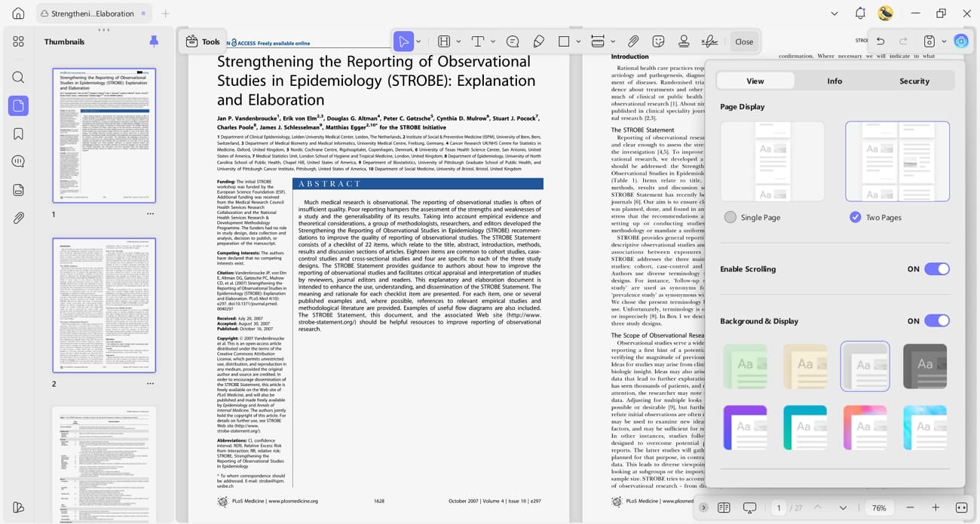Image resolution: width=980 pixels, height=524 pixels.
Task: Open the stamp tool
Action: [x=684, y=41]
